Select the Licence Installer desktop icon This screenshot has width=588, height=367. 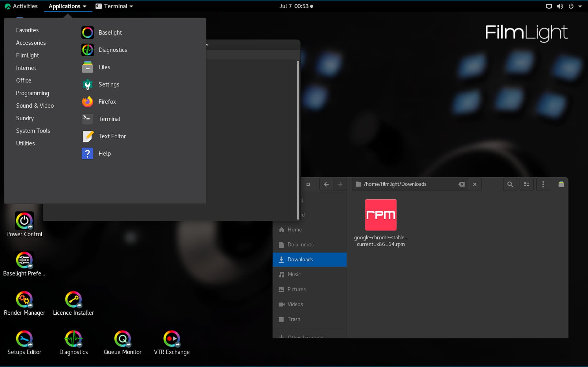73,303
